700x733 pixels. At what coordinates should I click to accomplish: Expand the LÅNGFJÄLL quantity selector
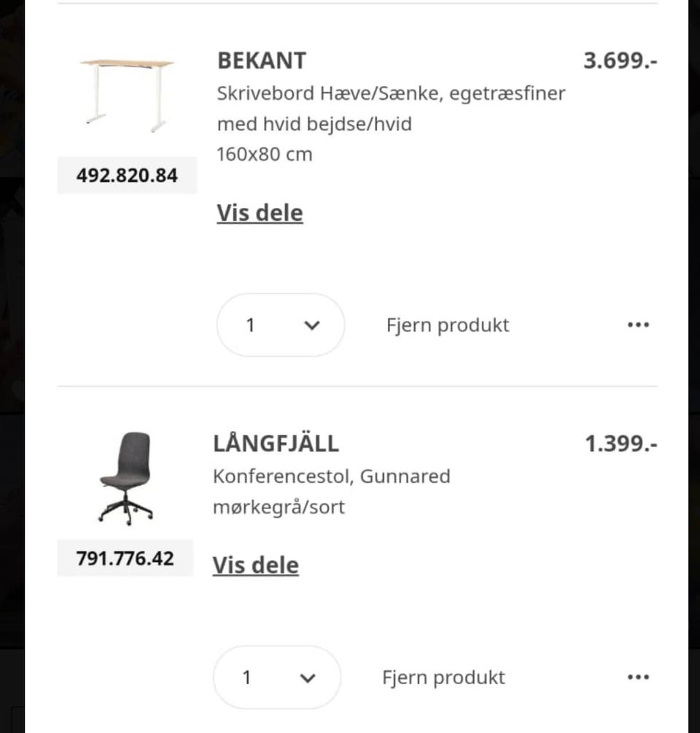point(277,678)
